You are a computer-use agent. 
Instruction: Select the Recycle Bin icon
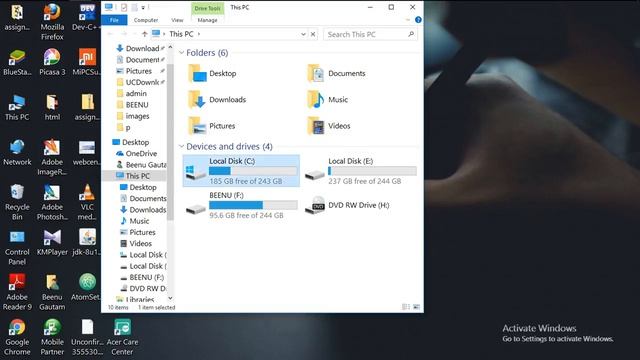pos(17,202)
